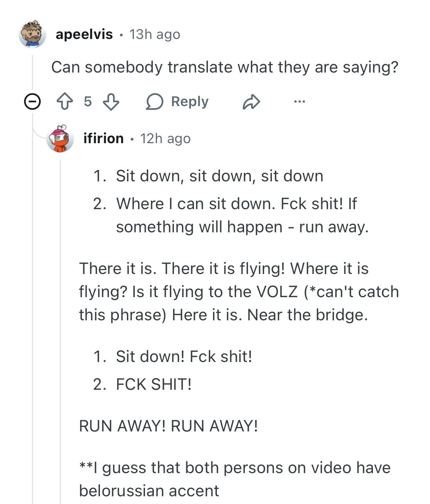
Task: Click the "RUN AWAY! RUN AWAY!" line
Action: tap(168, 426)
